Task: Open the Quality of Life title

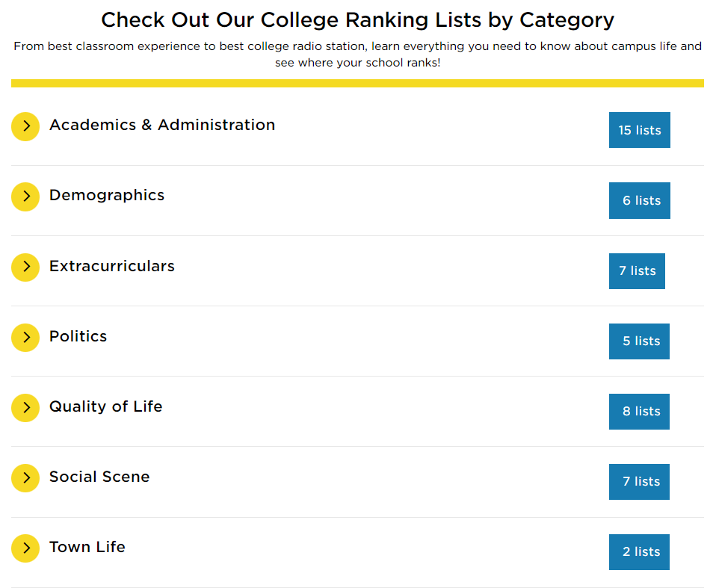Action: 106,406
